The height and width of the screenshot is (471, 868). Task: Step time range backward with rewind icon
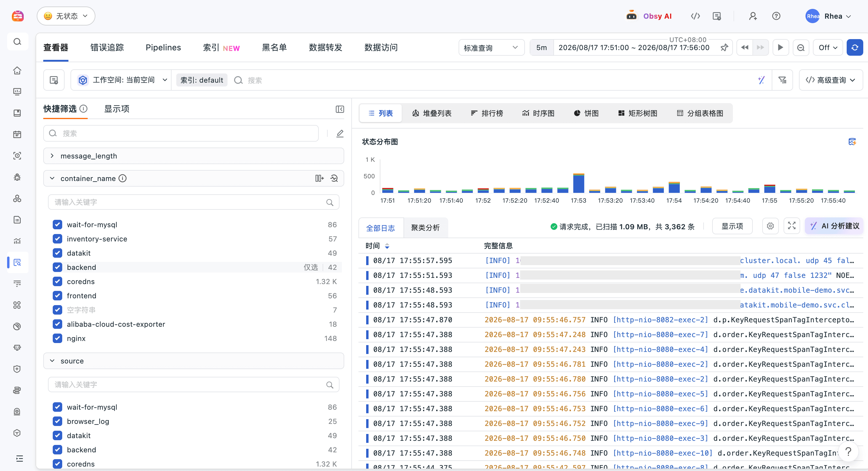(745, 47)
